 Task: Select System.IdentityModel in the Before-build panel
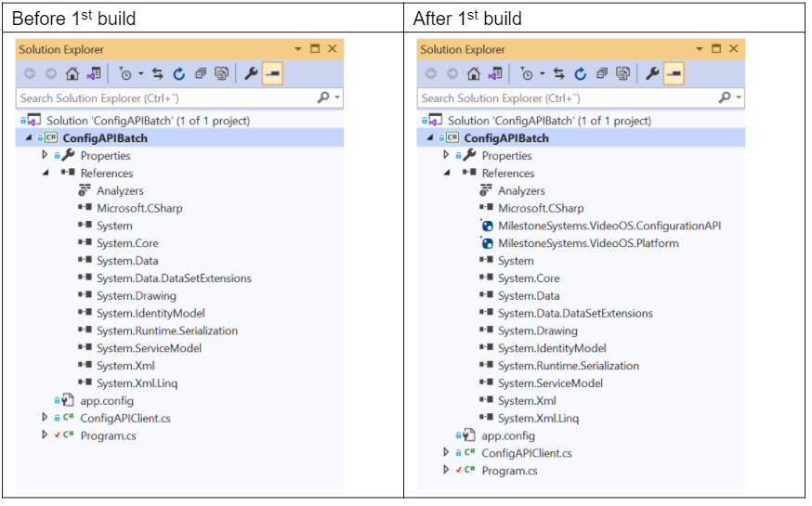pyautogui.click(x=151, y=313)
